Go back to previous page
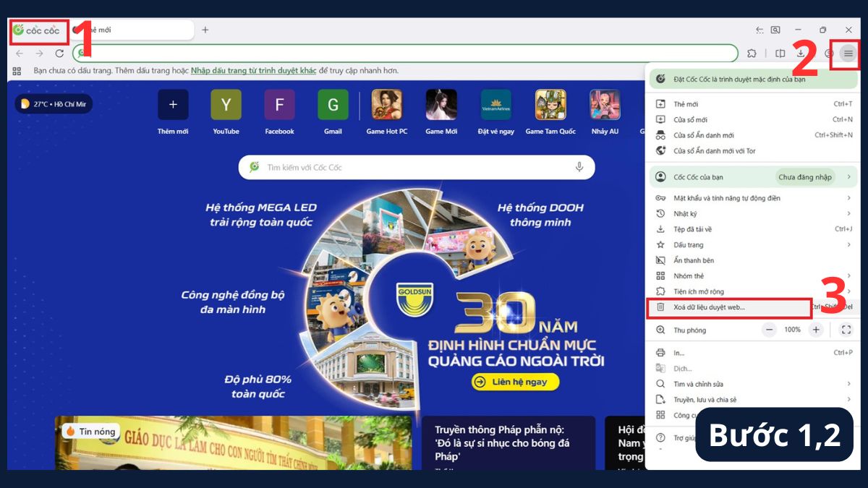Viewport: 868px width, 488px height. coord(20,53)
